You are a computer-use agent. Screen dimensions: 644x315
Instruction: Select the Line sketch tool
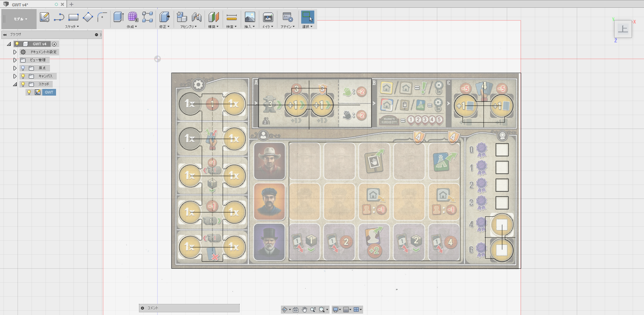59,17
